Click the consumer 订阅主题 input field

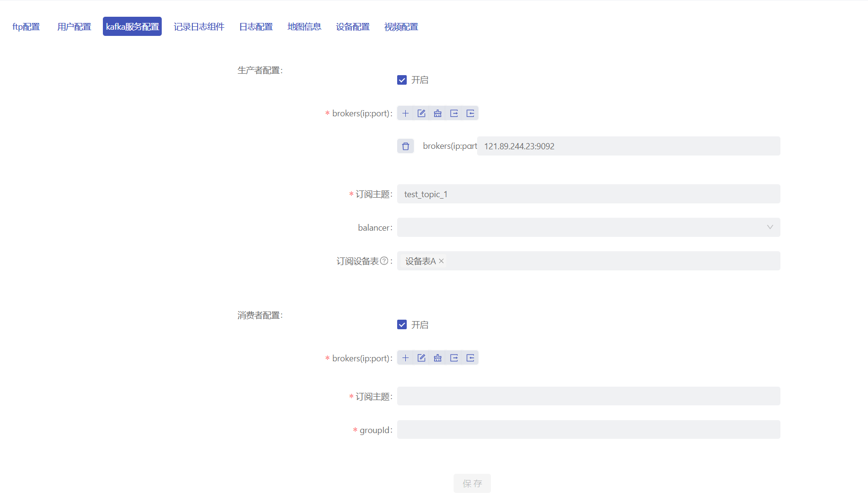pos(589,396)
